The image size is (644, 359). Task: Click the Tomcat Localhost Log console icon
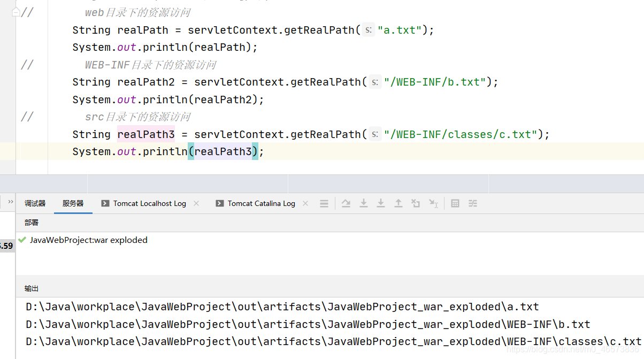105,203
